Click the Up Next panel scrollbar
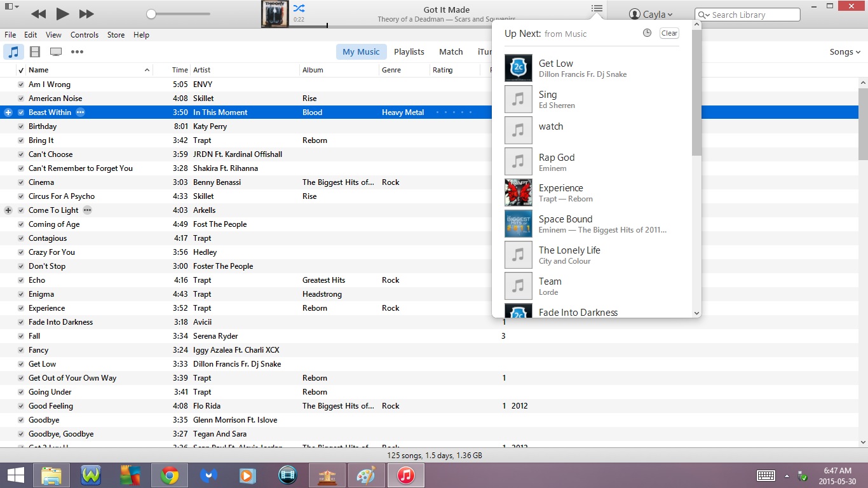Viewport: 868px width, 488px height. pos(696,94)
